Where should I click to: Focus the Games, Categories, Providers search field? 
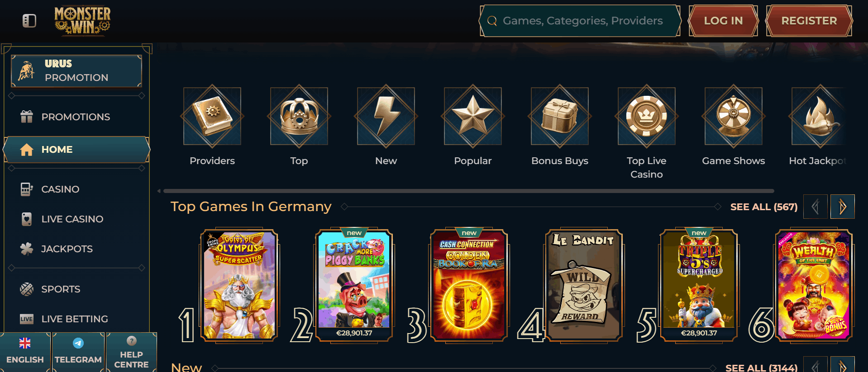click(580, 21)
